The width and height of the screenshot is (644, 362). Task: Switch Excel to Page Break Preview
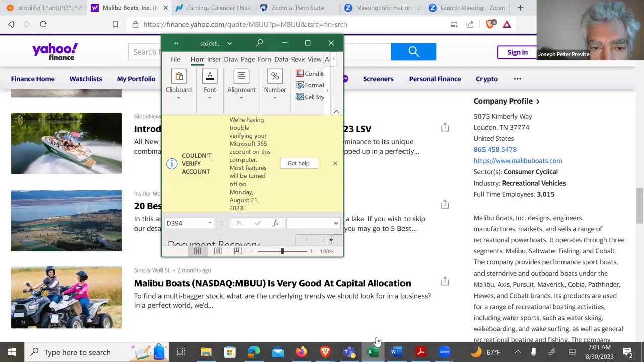coord(238,251)
